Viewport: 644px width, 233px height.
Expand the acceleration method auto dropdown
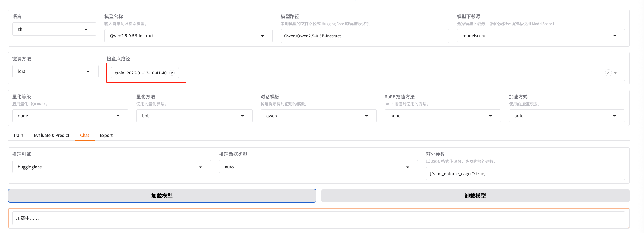click(567, 116)
